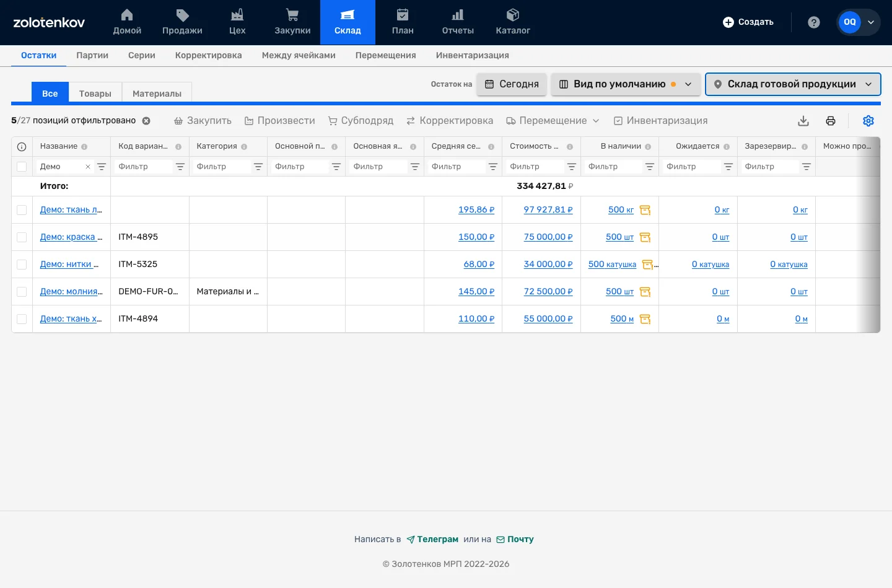Click the Закупить action button

(x=203, y=121)
